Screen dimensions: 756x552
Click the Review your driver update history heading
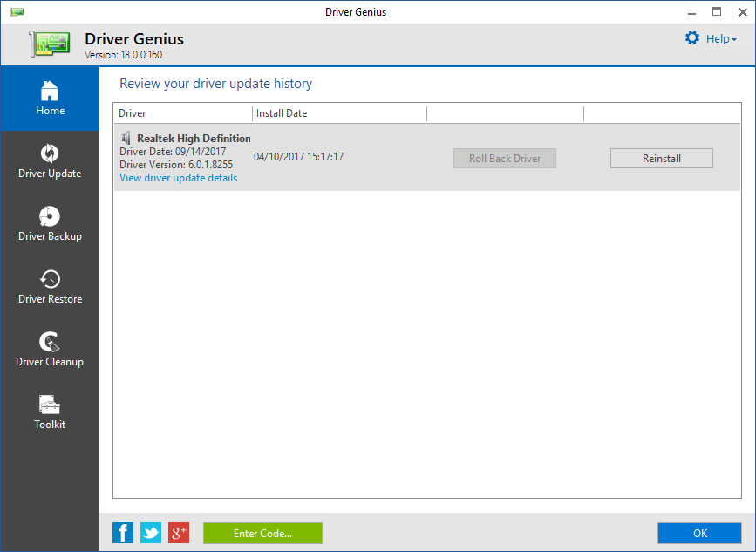pos(216,84)
